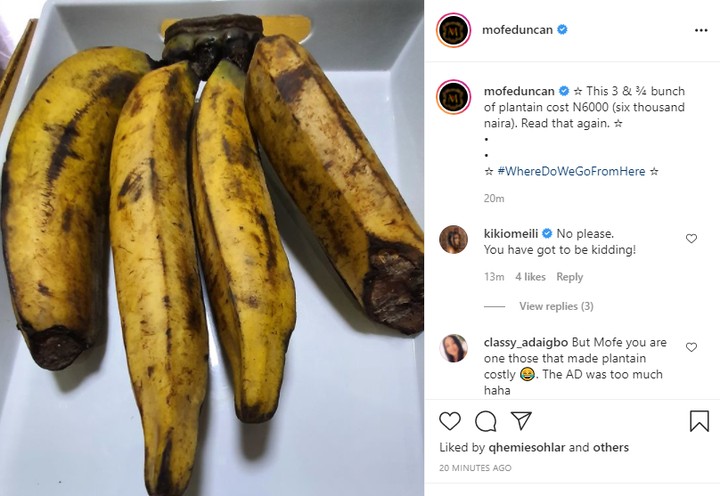The image size is (720, 496).
Task: Show others who liked the post
Action: coord(608,448)
